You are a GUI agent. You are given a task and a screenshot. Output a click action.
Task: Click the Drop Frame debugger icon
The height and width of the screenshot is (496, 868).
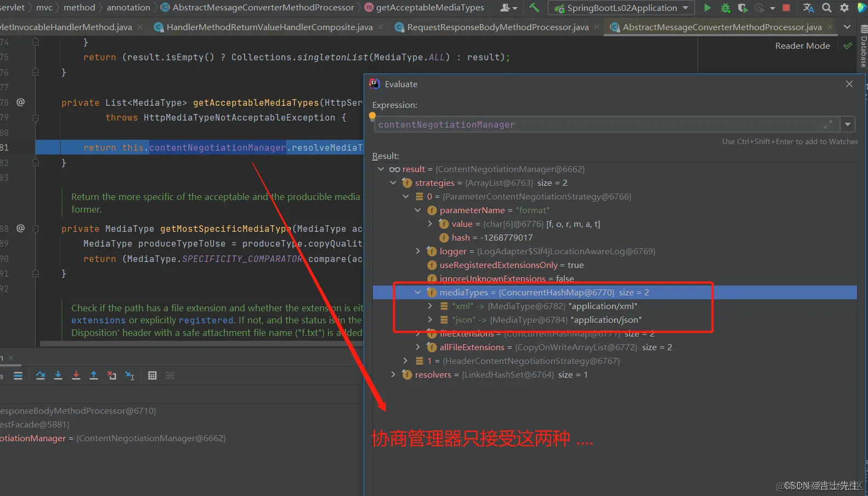click(112, 375)
